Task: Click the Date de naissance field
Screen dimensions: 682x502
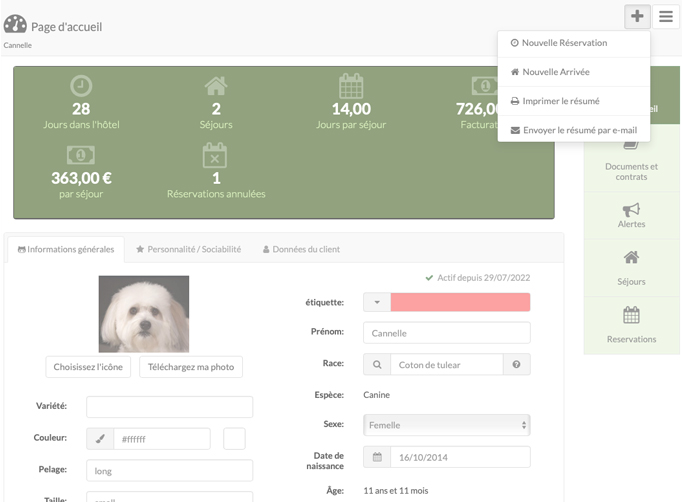Action: pos(460,457)
